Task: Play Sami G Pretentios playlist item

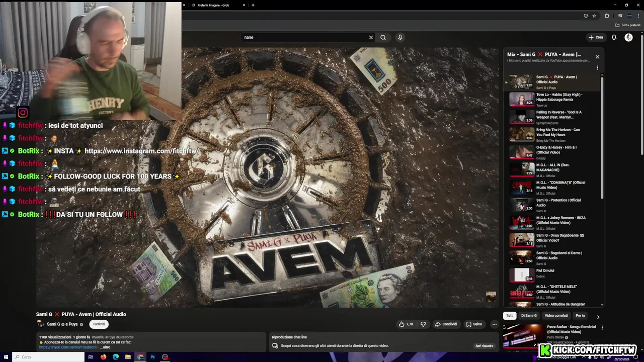Action: [553, 205]
